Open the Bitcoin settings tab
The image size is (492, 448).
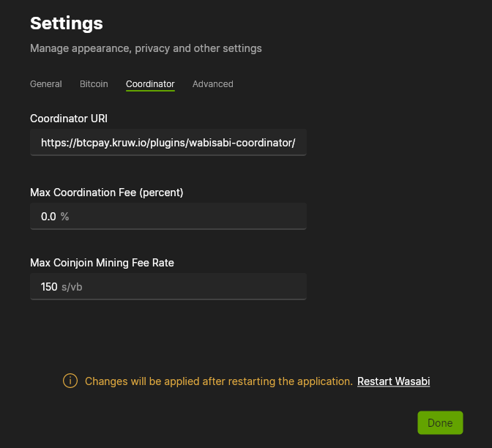click(x=94, y=84)
